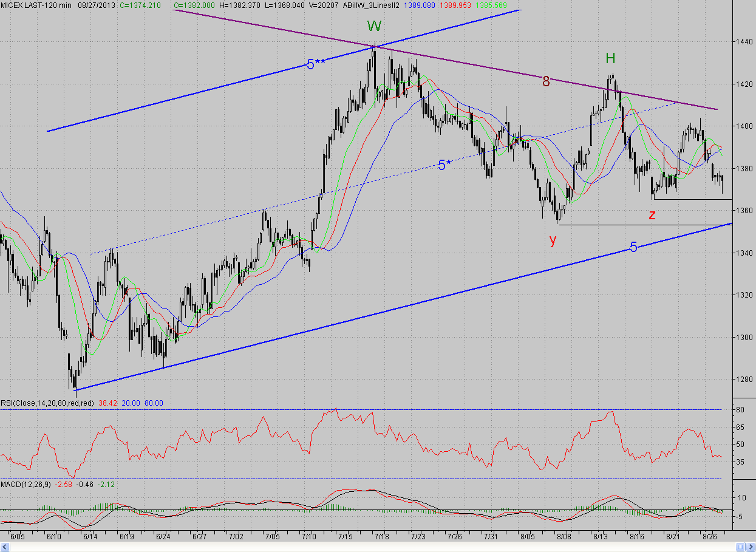
Task: Click the RSI 80 level on right axis
Action: point(741,410)
